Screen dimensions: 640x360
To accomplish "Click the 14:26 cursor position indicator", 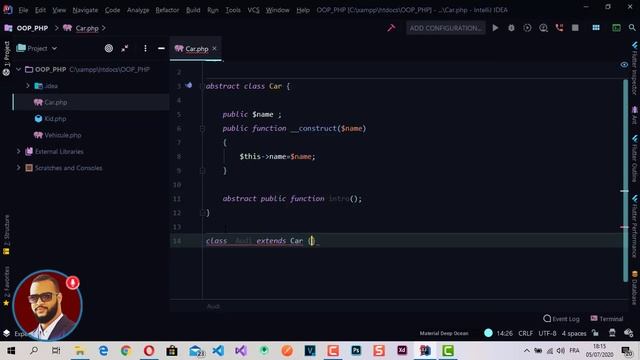I will click(x=504, y=333).
